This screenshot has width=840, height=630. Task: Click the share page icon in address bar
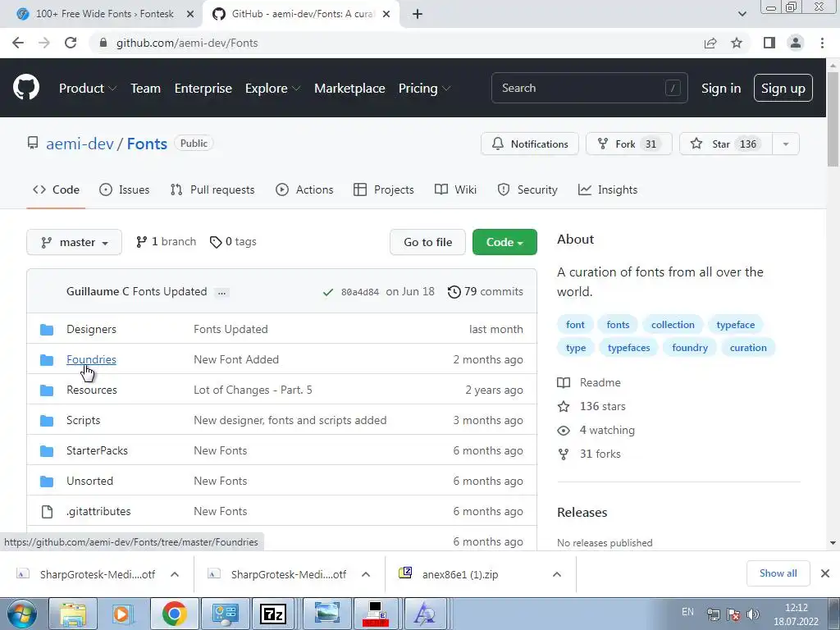[x=710, y=43]
